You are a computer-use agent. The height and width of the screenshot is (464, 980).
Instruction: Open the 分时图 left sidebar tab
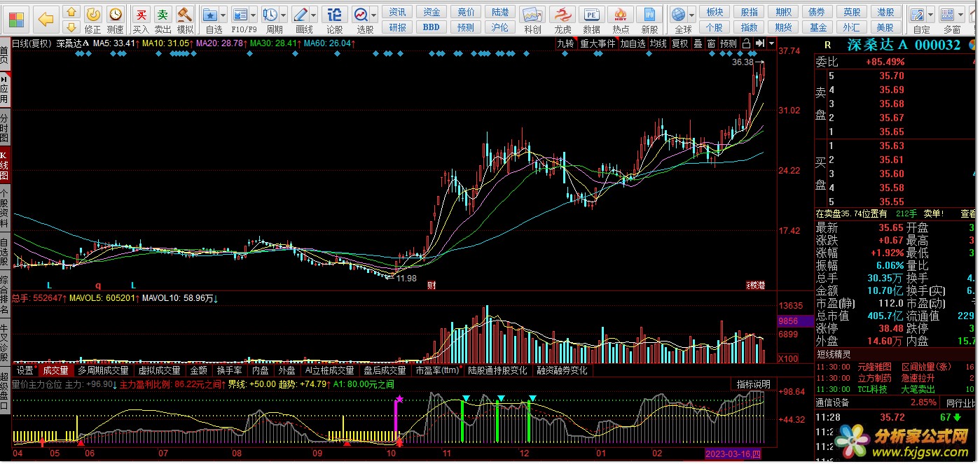coord(4,127)
